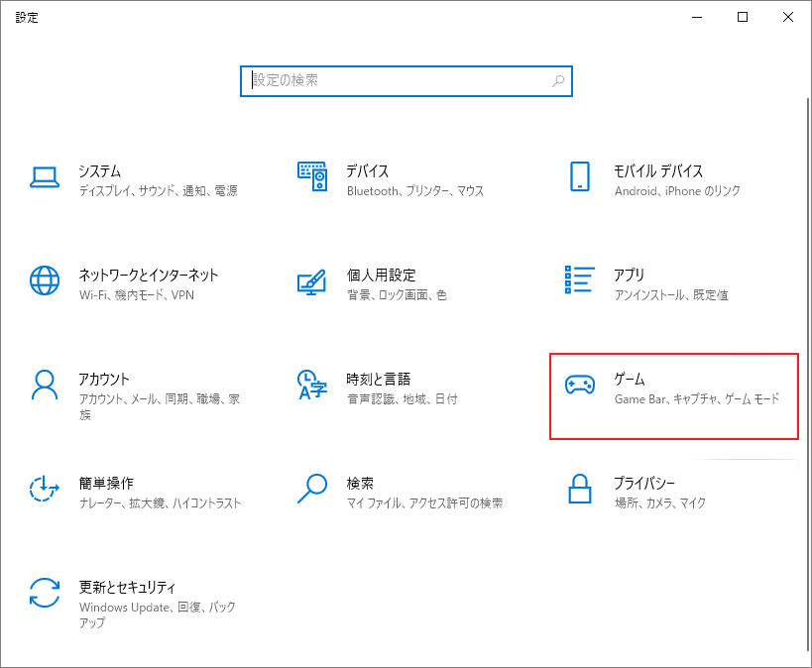This screenshot has height=668, width=812.
Task: Click text Wi-Fi、機内モード、VPN
Action: click(137, 295)
